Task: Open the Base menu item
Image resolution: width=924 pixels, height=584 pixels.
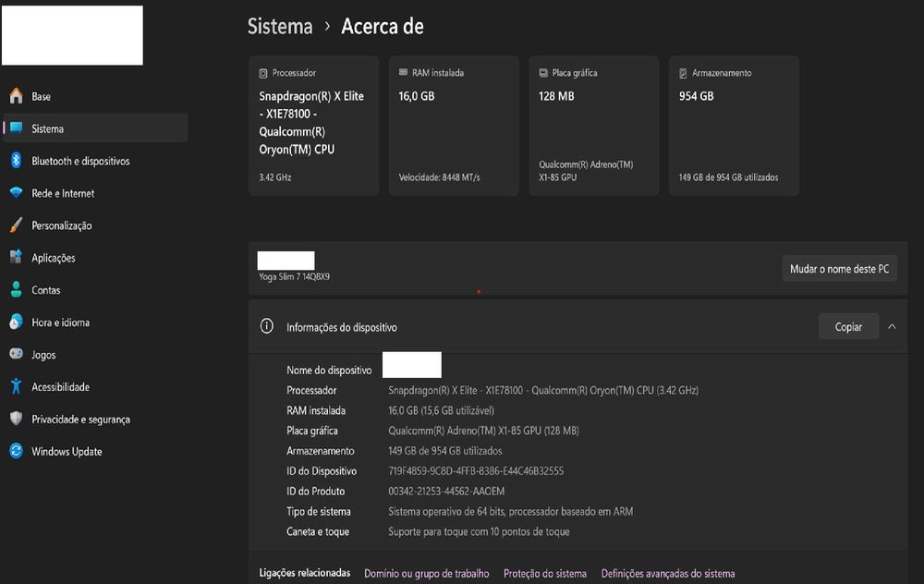Action: click(95, 96)
